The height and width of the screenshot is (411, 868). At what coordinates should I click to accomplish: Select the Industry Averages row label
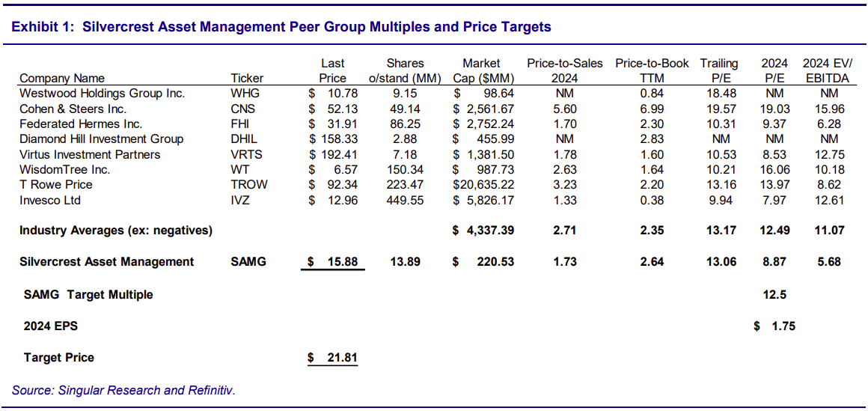(116, 231)
